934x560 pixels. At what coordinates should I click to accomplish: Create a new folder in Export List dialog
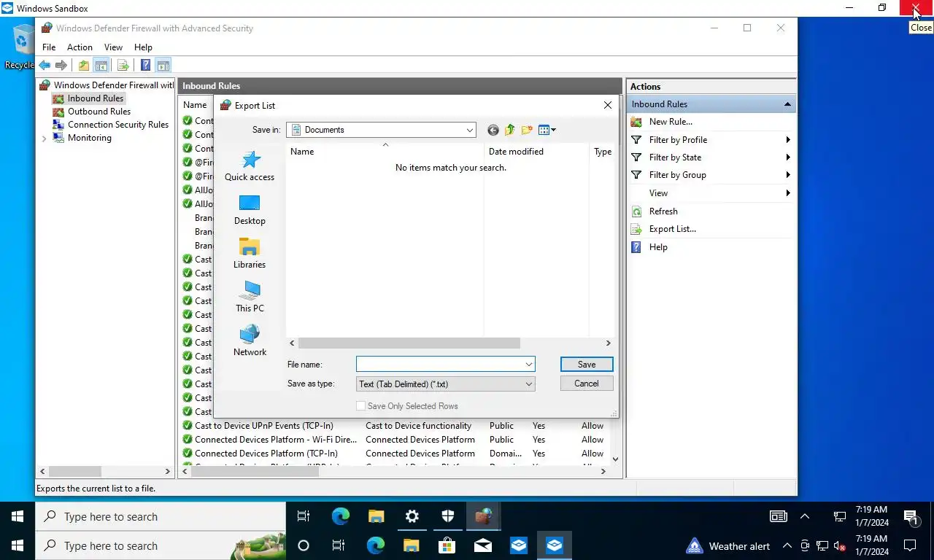[x=527, y=130]
